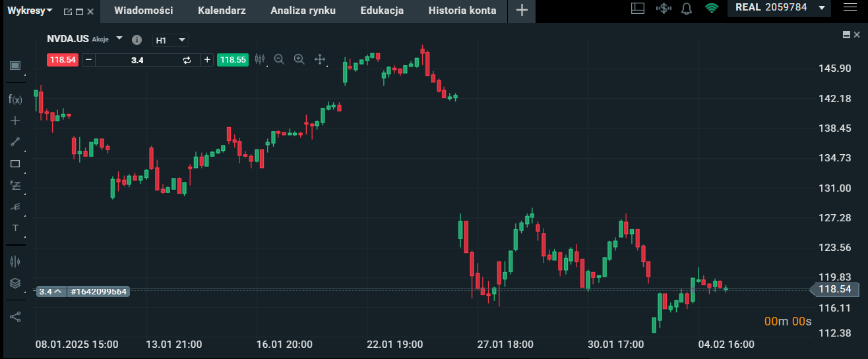Zoom out the chart with magnifier minus

click(x=279, y=59)
